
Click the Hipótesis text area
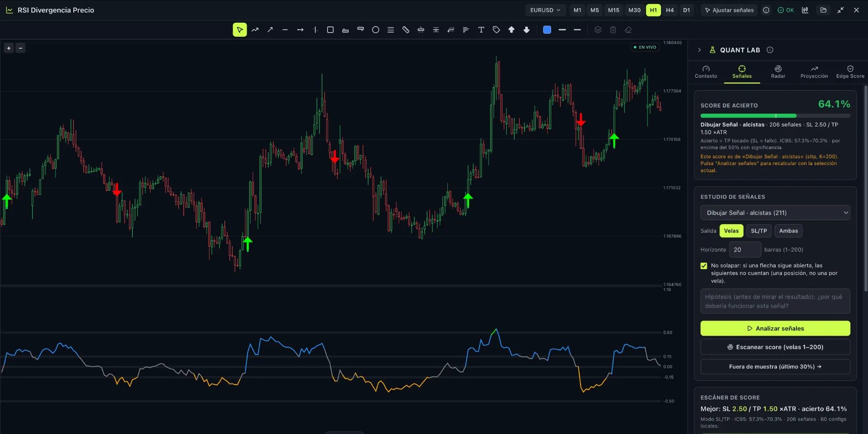775,301
